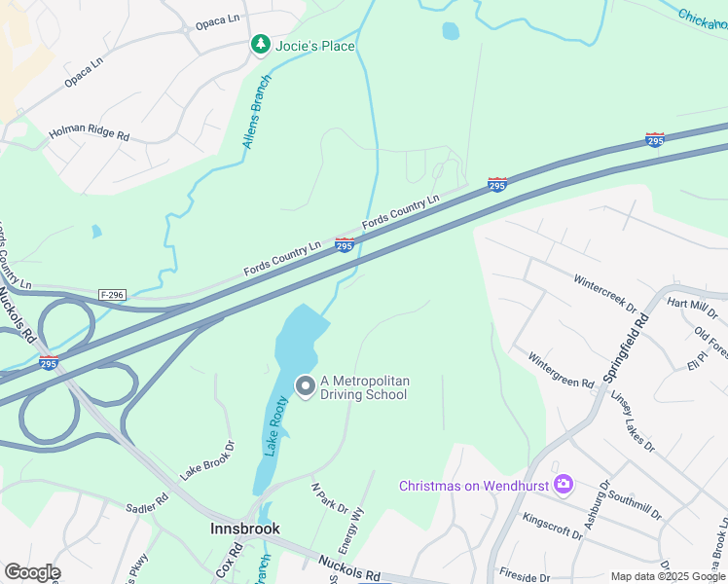The height and width of the screenshot is (584, 728).
Task: Click the I-295 shield in the map center
Action: click(x=345, y=245)
